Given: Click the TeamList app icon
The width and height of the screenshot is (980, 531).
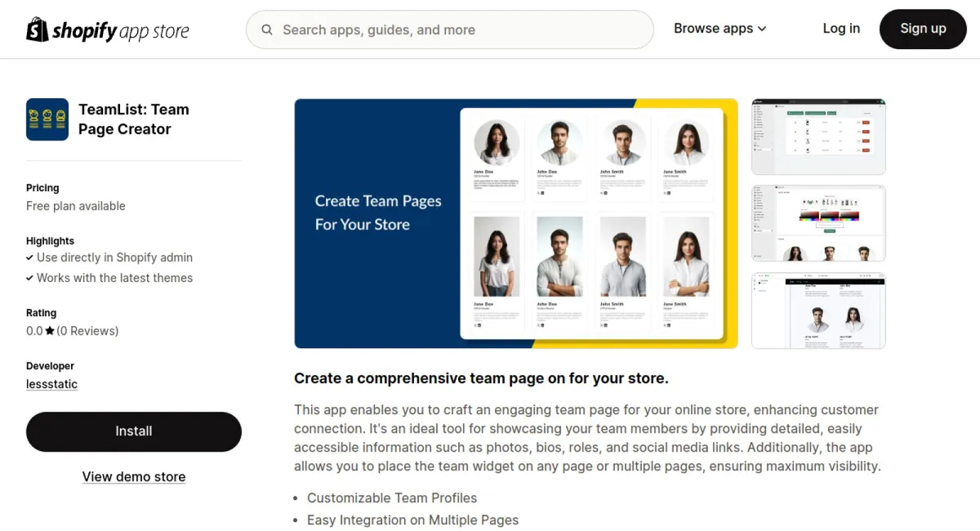Looking at the screenshot, I should pos(47,119).
